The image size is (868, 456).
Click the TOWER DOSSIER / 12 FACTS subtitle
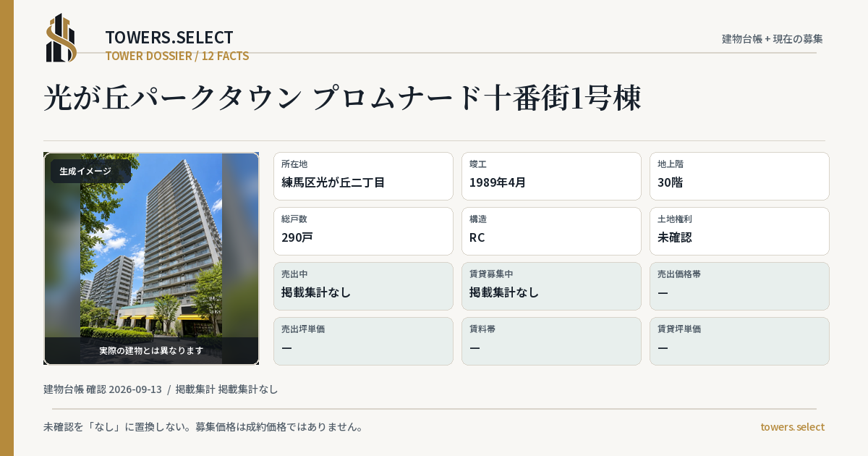coord(177,56)
